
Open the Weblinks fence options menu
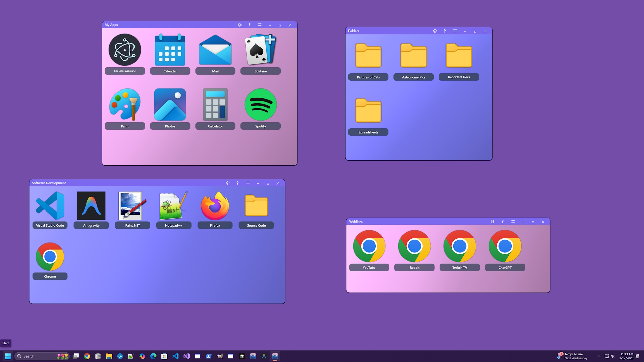pyautogui.click(x=513, y=222)
